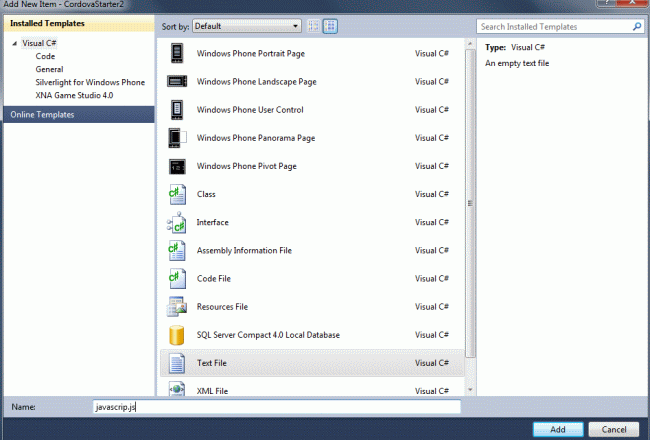Open the Online Templates section
This screenshot has height=440, width=650.
pyautogui.click(x=79, y=114)
